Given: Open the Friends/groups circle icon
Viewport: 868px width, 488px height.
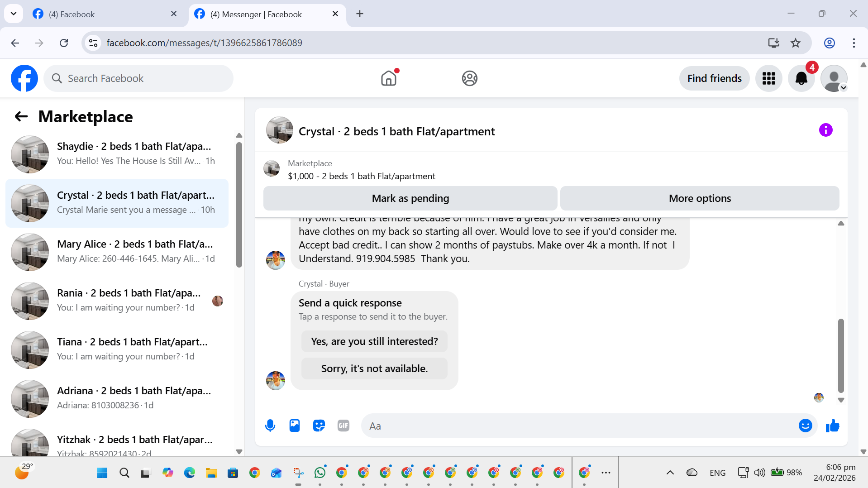Looking at the screenshot, I should pos(469,78).
